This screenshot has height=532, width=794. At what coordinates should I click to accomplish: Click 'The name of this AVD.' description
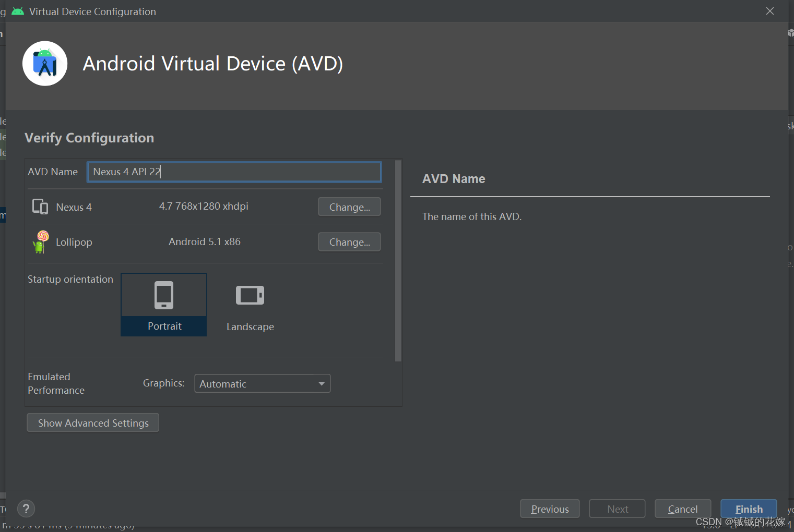tap(472, 216)
